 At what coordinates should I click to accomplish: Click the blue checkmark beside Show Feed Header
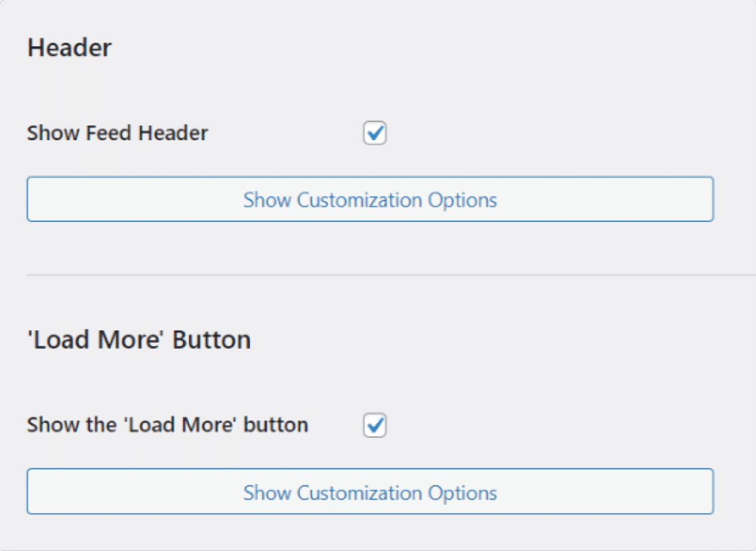point(375,133)
